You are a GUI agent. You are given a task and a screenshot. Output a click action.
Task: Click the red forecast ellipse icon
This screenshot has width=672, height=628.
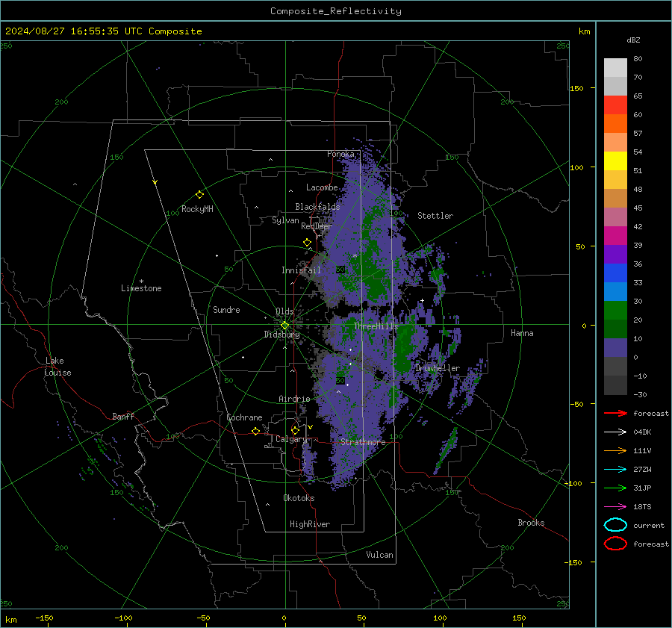tap(615, 544)
